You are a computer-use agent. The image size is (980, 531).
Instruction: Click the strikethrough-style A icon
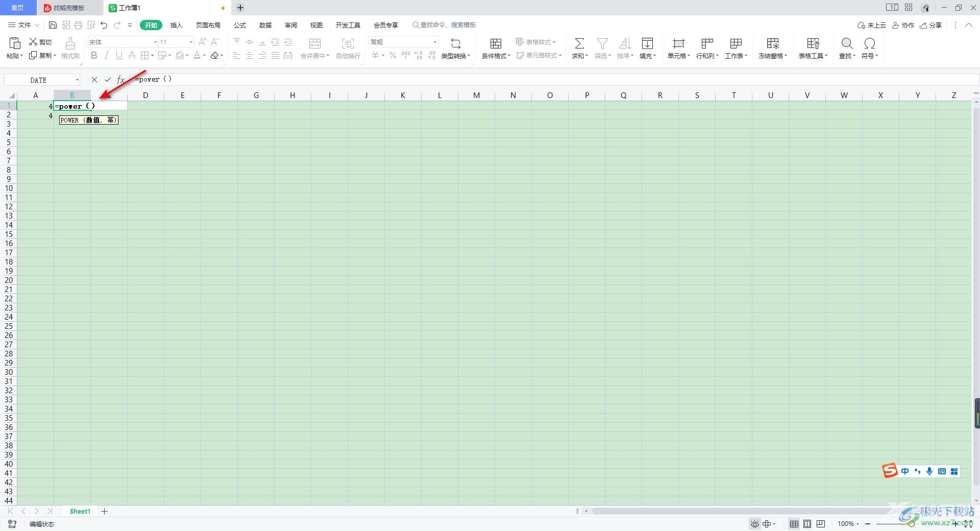132,55
